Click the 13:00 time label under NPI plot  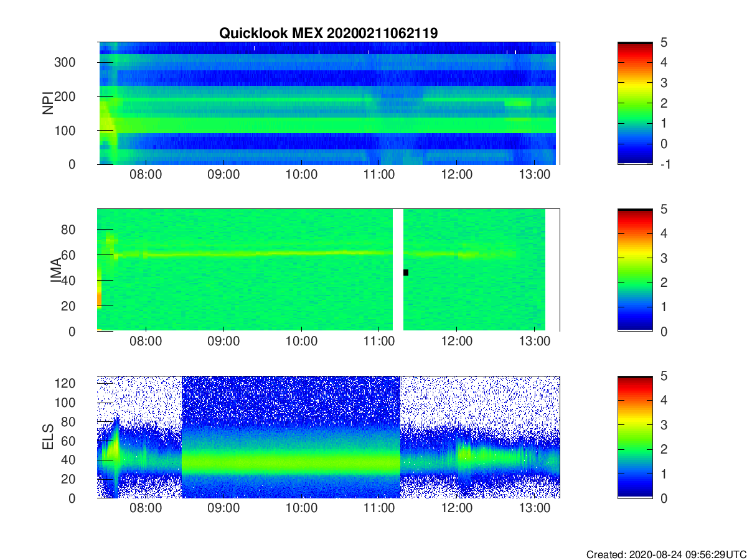(535, 175)
